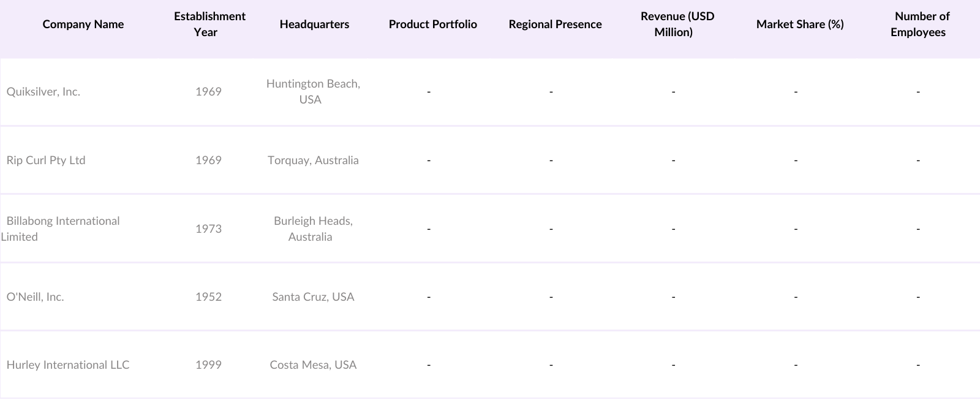
Task: Click the Hurley International LLC entry
Action: click(x=68, y=365)
